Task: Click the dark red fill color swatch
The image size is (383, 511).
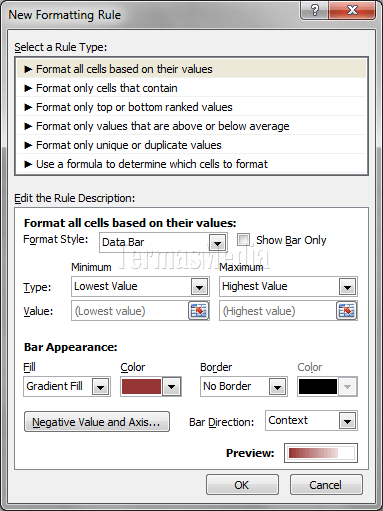Action: [141, 387]
